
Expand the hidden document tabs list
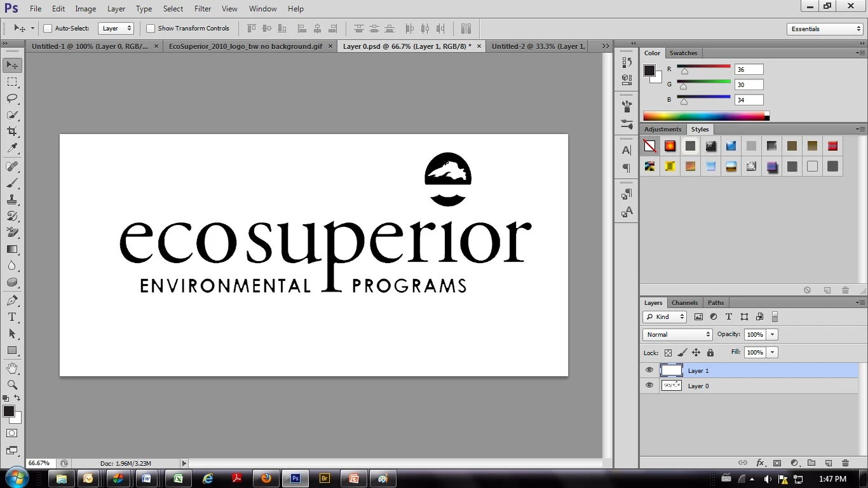pyautogui.click(x=606, y=46)
